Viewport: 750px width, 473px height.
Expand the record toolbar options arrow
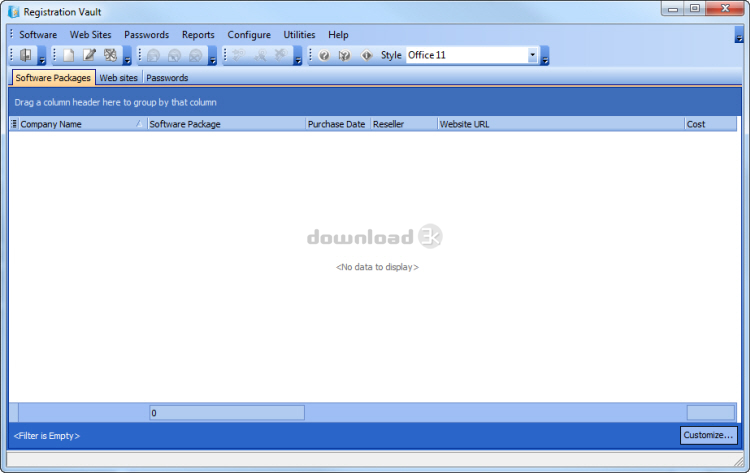point(127,56)
